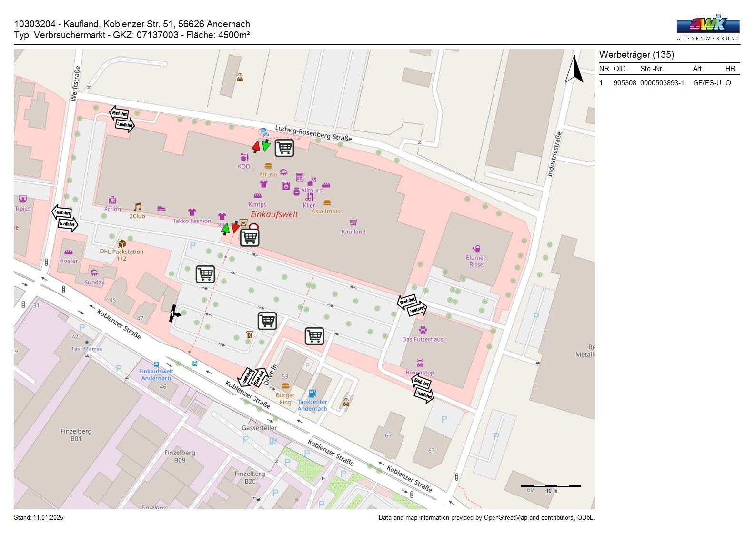This screenshot has height=535, width=756.
Task: Select the Blumen Risse flower shop icon
Action: (x=476, y=249)
